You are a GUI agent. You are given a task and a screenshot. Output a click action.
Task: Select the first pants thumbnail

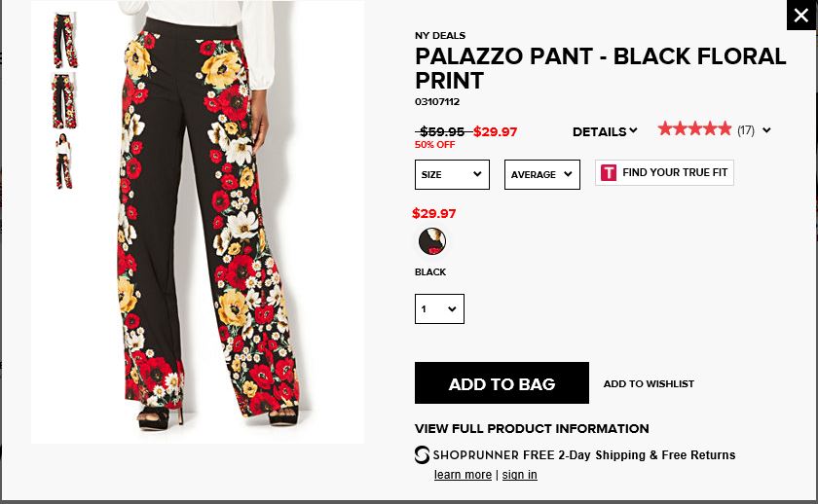click(64, 40)
